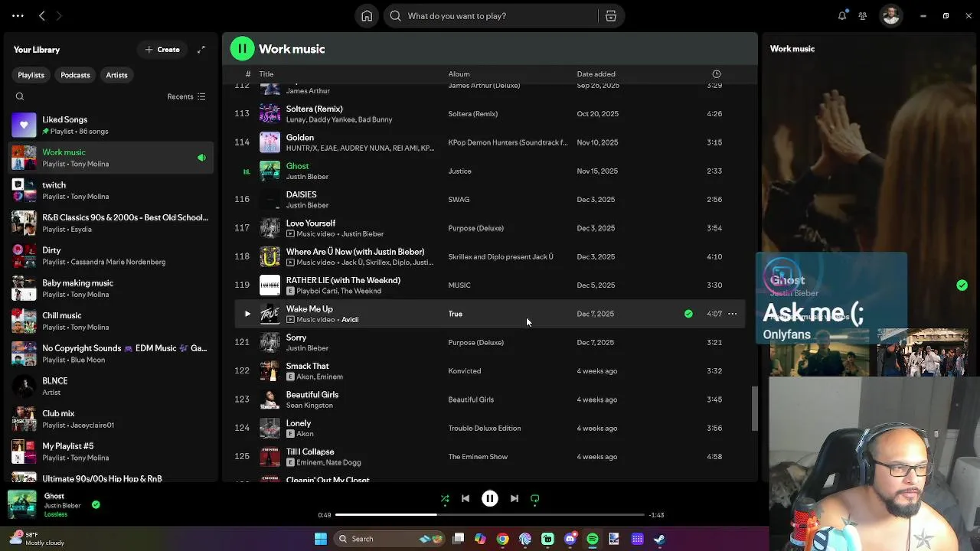This screenshot has width=980, height=551.
Task: Open Friend Activity icon
Action: (863, 15)
